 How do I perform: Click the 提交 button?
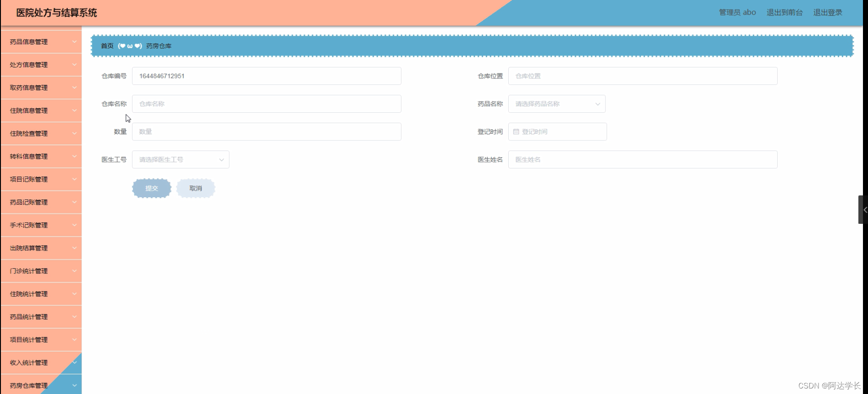(x=152, y=188)
